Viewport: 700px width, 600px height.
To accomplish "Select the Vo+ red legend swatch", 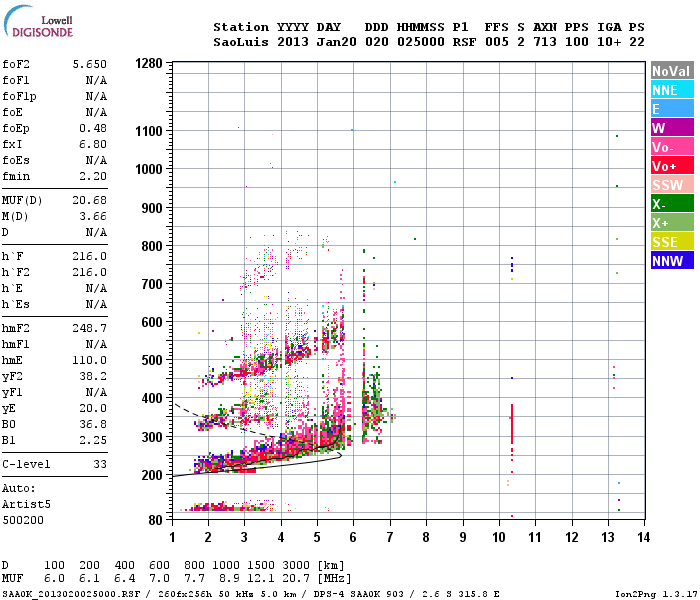I will click(x=672, y=166).
